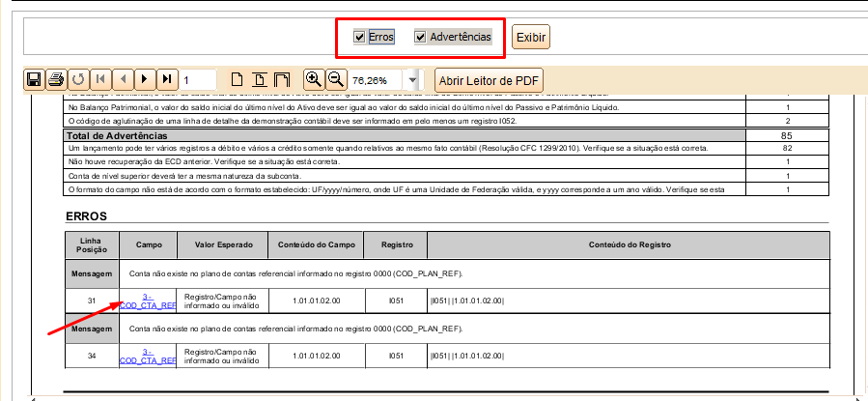Print the report with the printer icon
The image size is (868, 401).
(x=55, y=79)
